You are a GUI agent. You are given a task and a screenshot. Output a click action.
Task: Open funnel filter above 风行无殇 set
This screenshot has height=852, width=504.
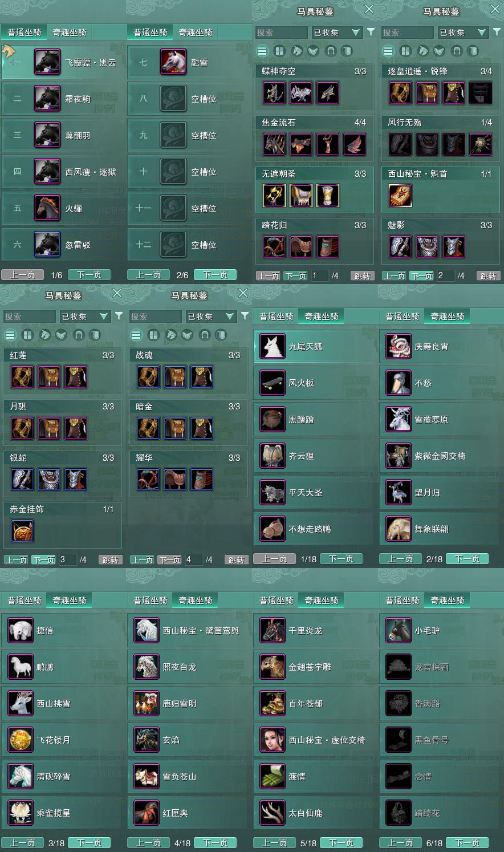point(497,33)
